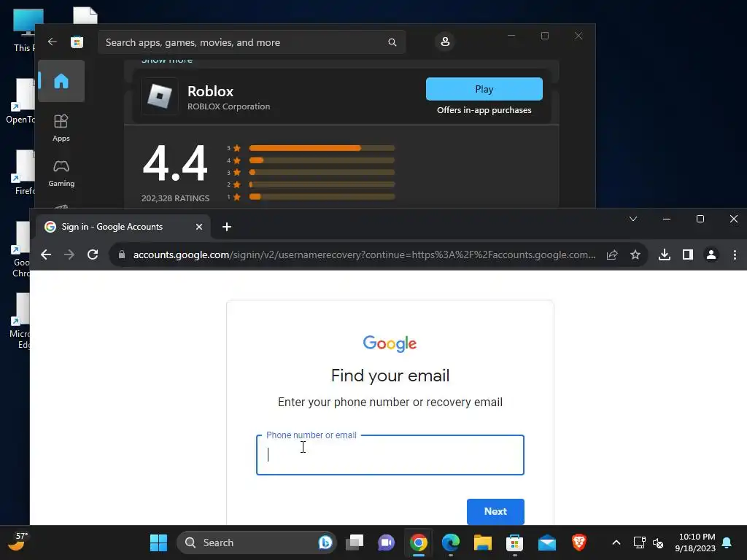Toggle Chrome side panel icon
This screenshot has width=747, height=560.
pyautogui.click(x=687, y=254)
